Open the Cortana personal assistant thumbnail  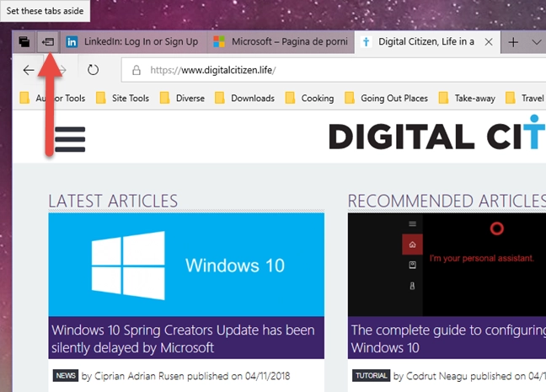[447, 265]
